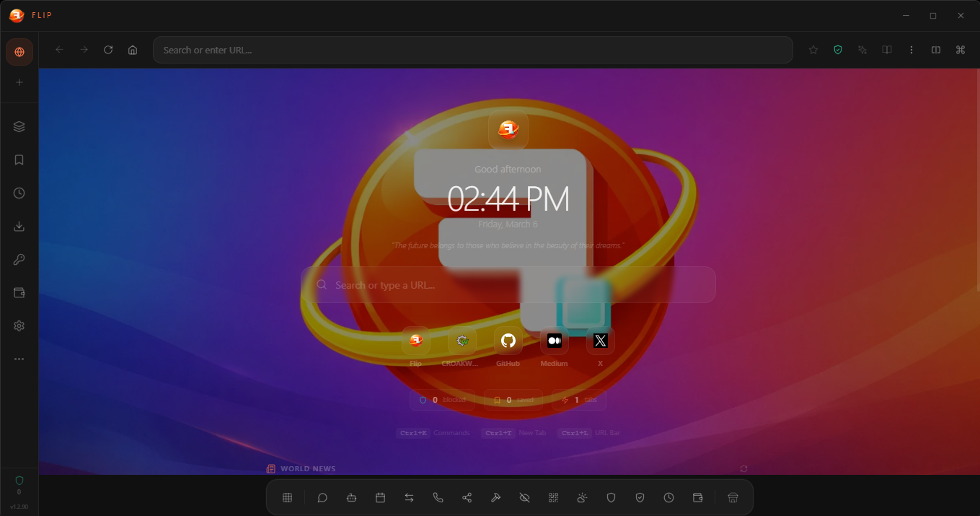The height and width of the screenshot is (516, 980).
Task: Expand the sidebar ellipsis menu
Action: pyautogui.click(x=19, y=359)
